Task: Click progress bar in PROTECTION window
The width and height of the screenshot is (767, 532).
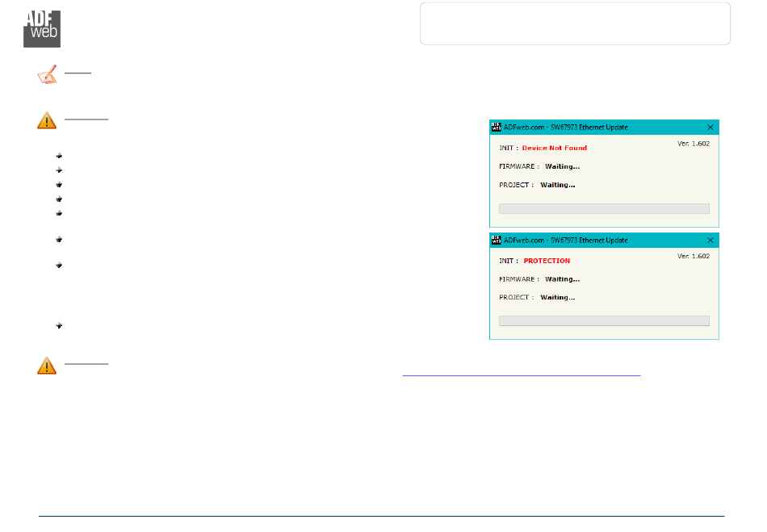Action: [x=604, y=320]
